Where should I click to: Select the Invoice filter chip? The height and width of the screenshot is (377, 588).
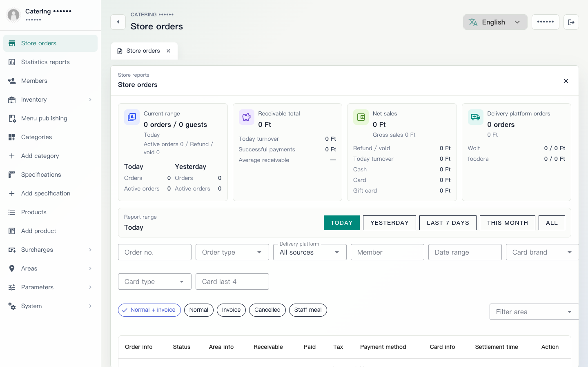click(x=231, y=310)
